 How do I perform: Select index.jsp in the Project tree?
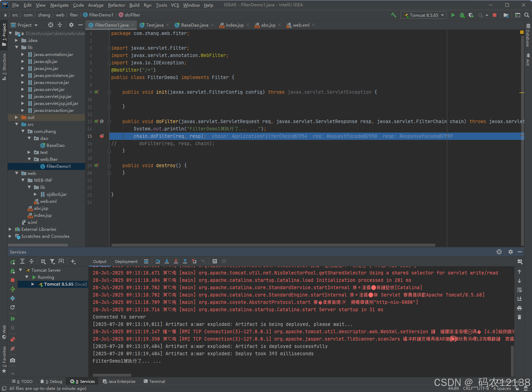(x=43, y=215)
